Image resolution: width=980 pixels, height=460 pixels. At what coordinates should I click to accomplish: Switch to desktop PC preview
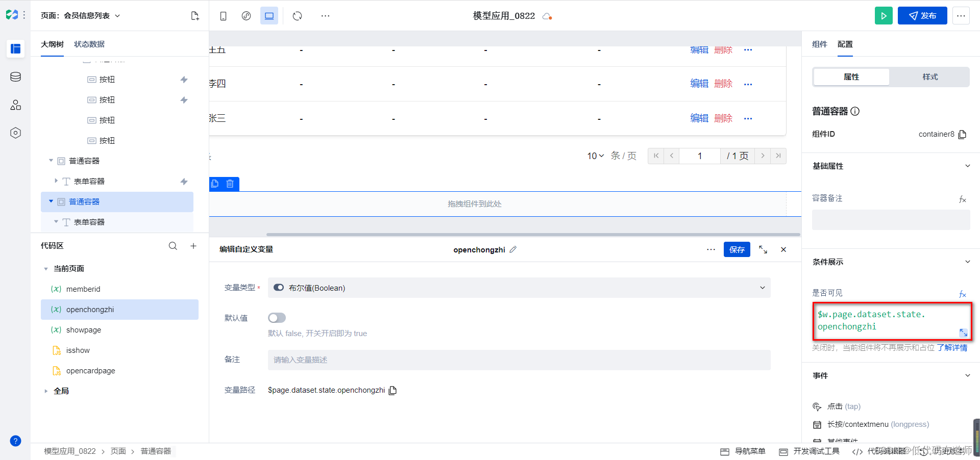coord(269,16)
